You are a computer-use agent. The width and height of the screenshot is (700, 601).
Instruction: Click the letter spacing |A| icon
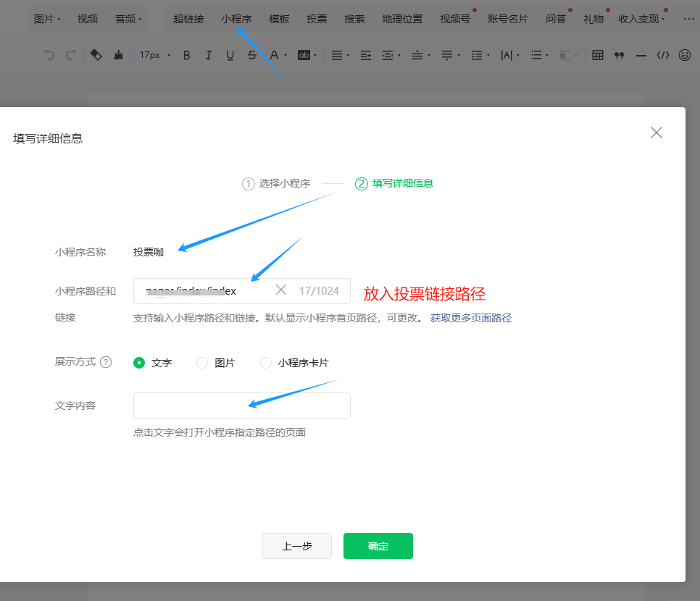click(x=507, y=55)
